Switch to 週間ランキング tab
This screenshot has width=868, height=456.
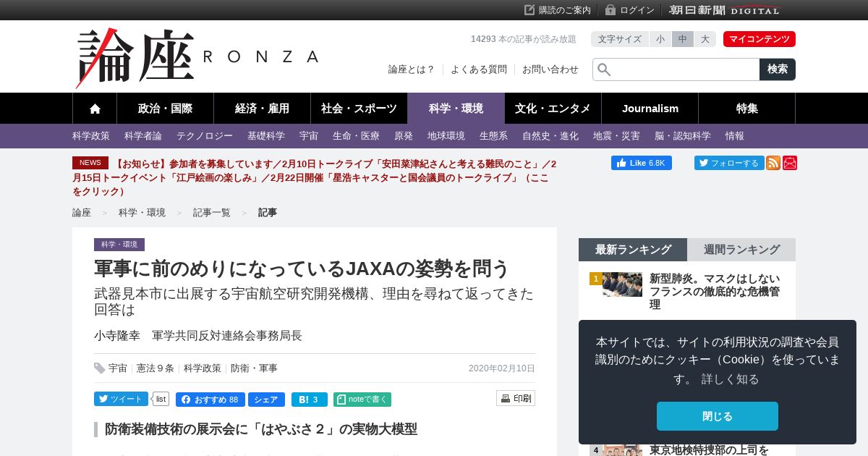click(x=741, y=250)
